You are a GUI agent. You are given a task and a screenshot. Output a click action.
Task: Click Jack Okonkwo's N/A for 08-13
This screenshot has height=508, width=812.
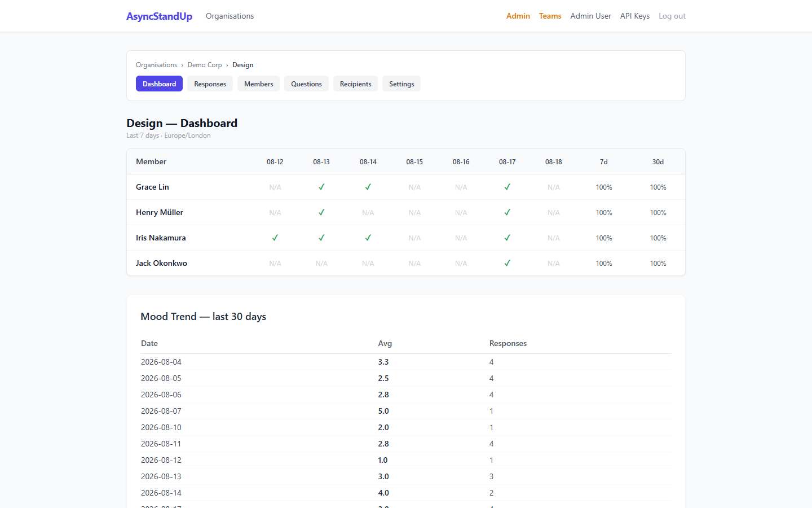coord(321,264)
